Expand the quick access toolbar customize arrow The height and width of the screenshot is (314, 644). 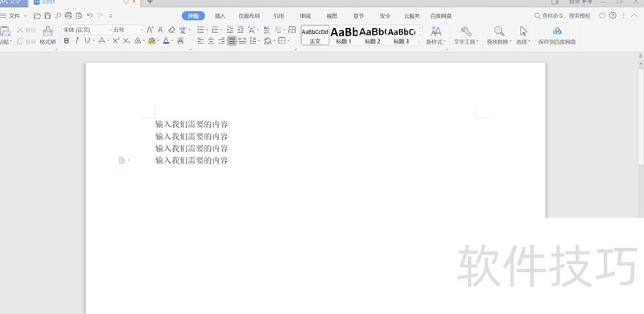[x=110, y=16]
